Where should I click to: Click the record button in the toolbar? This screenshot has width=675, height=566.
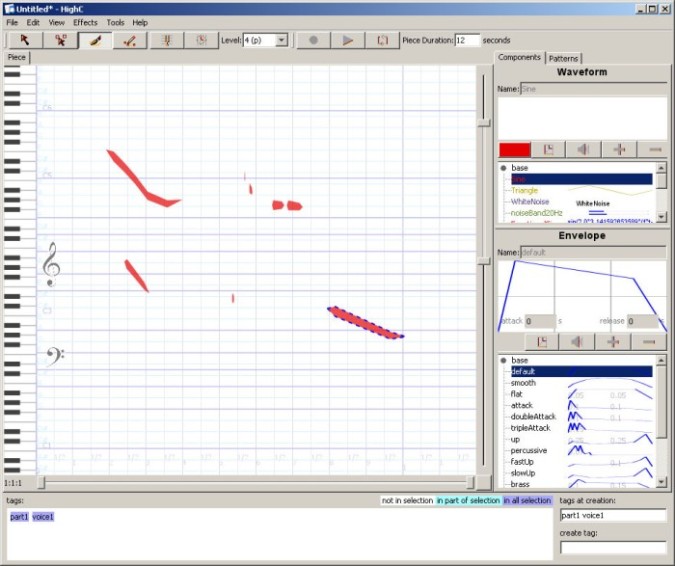coord(313,40)
